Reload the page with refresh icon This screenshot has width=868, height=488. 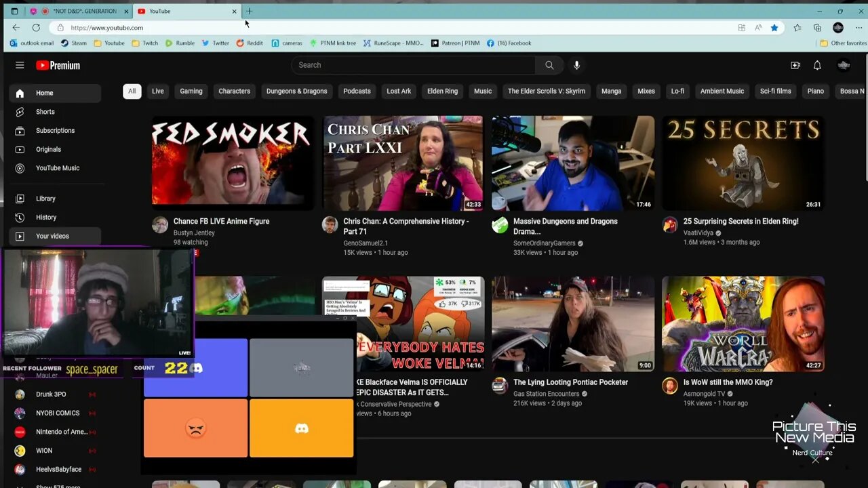coord(36,28)
